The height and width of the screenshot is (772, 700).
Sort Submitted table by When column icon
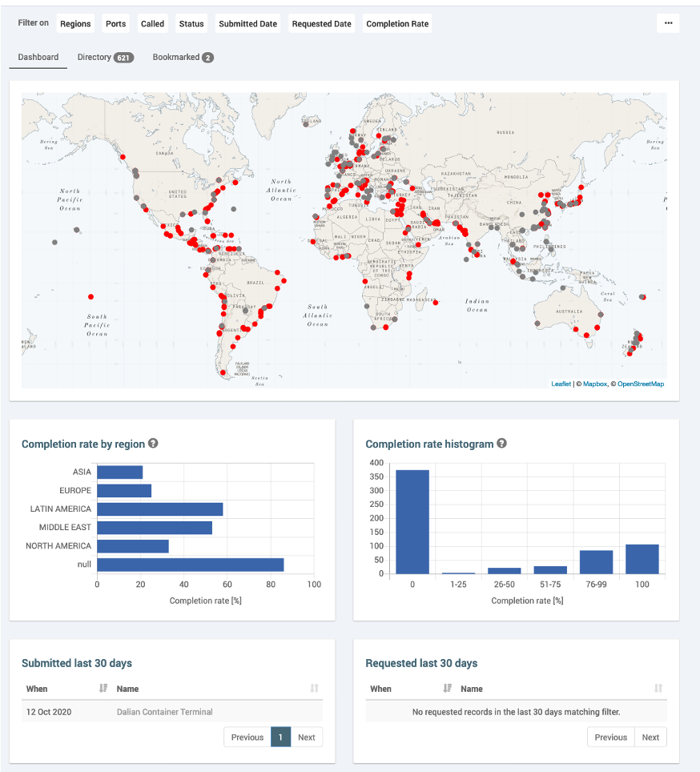point(103,689)
